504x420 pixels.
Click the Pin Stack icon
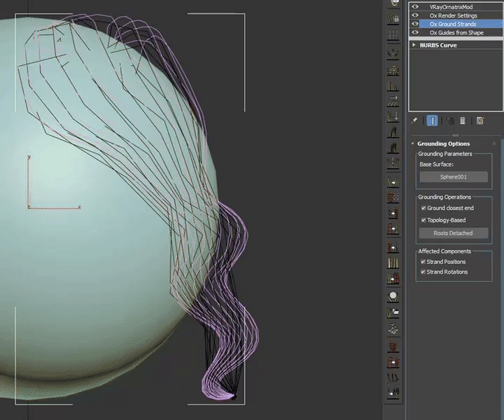(x=414, y=120)
